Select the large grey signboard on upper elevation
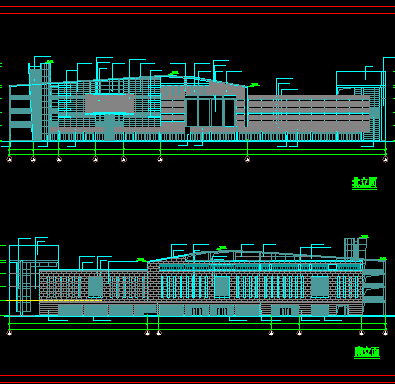 pyautogui.click(x=109, y=104)
